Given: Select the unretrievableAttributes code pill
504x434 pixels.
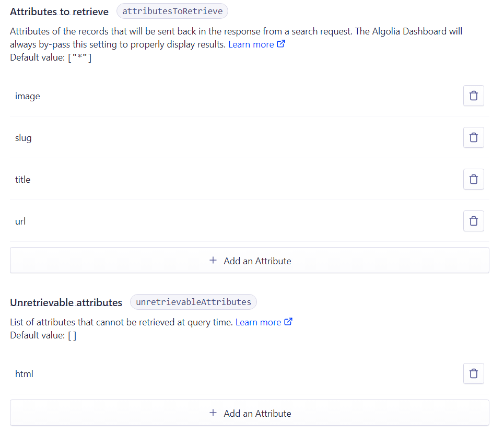Looking at the screenshot, I should tap(193, 302).
